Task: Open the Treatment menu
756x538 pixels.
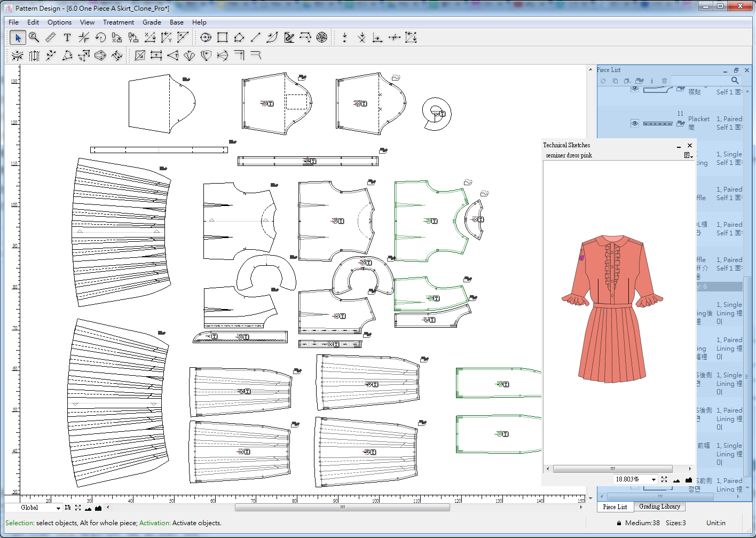Action: pyautogui.click(x=118, y=22)
